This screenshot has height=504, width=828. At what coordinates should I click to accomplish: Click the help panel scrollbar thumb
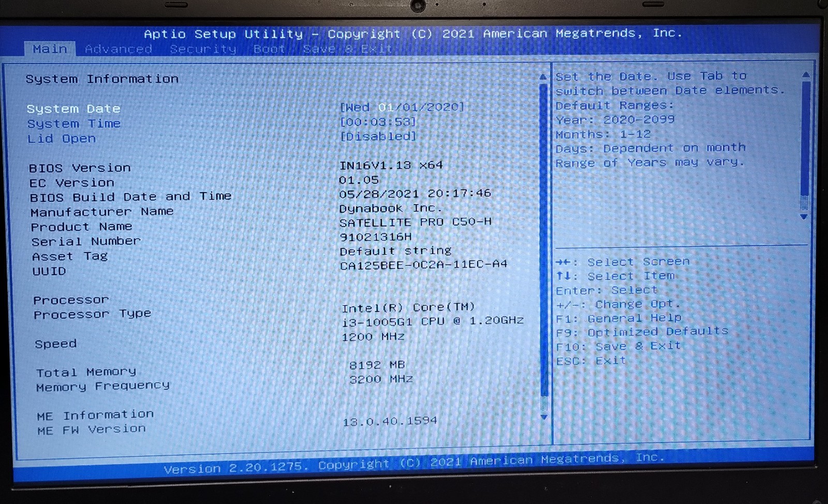click(x=805, y=139)
